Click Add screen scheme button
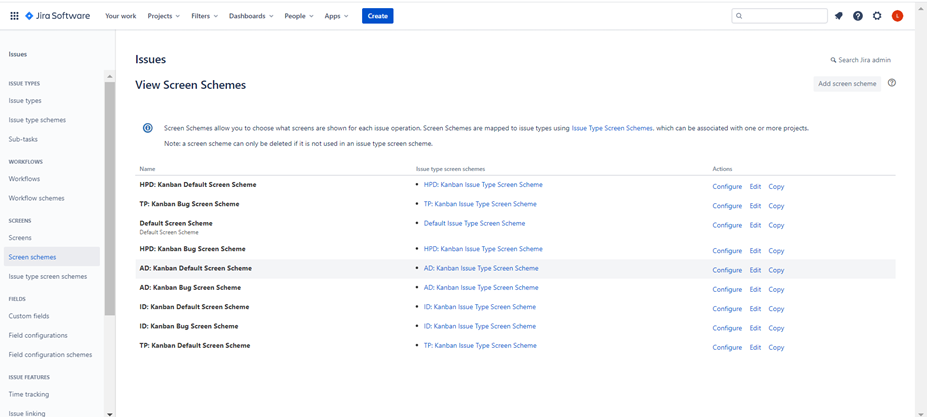The image size is (927, 417). pyautogui.click(x=847, y=83)
